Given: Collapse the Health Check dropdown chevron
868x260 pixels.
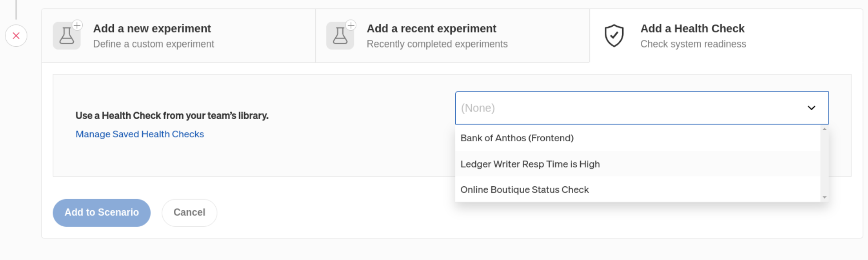Looking at the screenshot, I should [x=812, y=108].
